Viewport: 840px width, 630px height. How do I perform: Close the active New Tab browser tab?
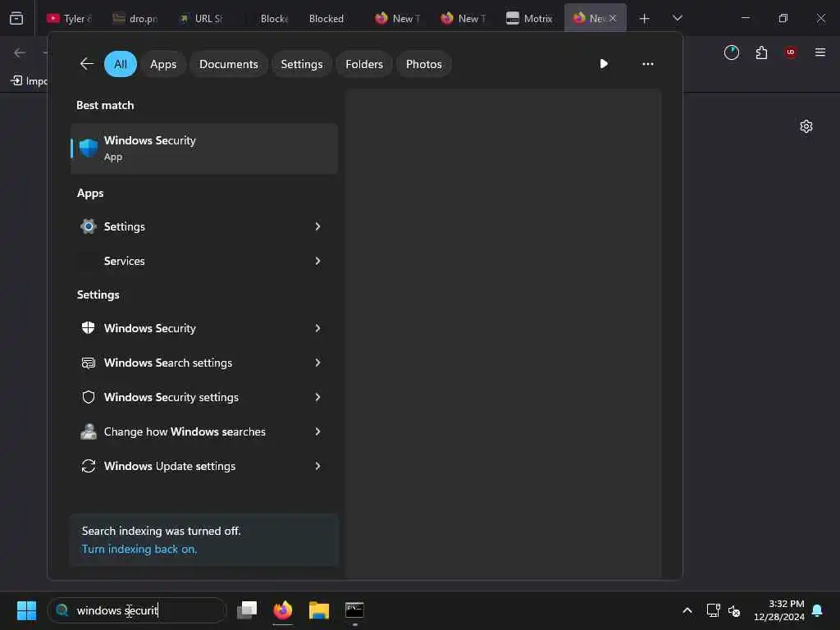[x=613, y=18]
